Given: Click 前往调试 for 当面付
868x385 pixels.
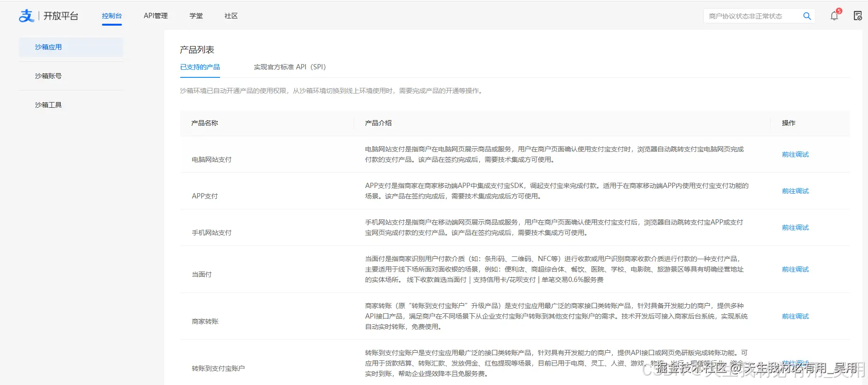Looking at the screenshot, I should (x=795, y=269).
